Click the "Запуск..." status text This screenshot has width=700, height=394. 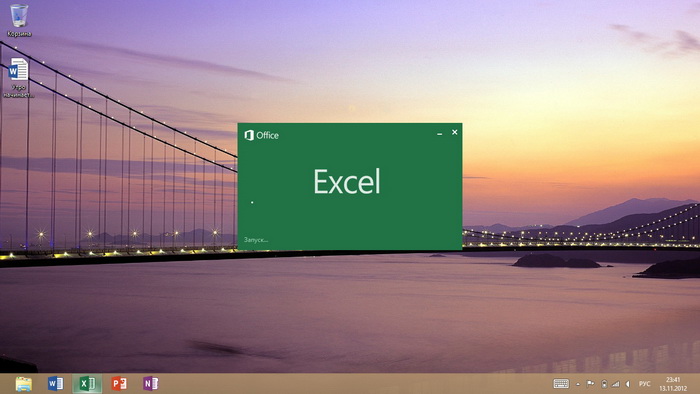(256, 240)
